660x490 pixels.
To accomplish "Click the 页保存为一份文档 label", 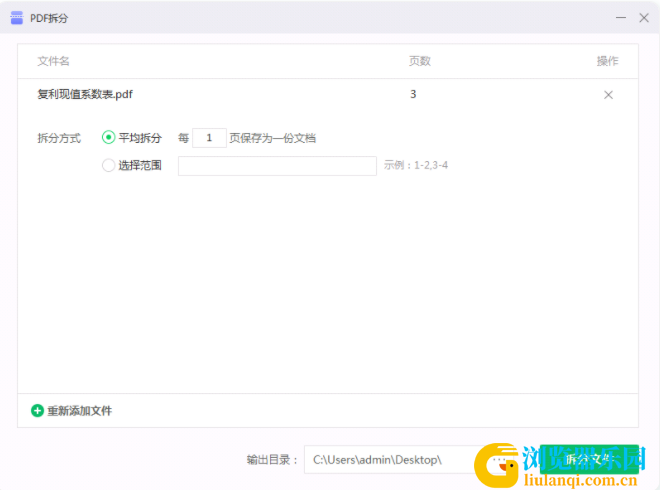I will 273,138.
